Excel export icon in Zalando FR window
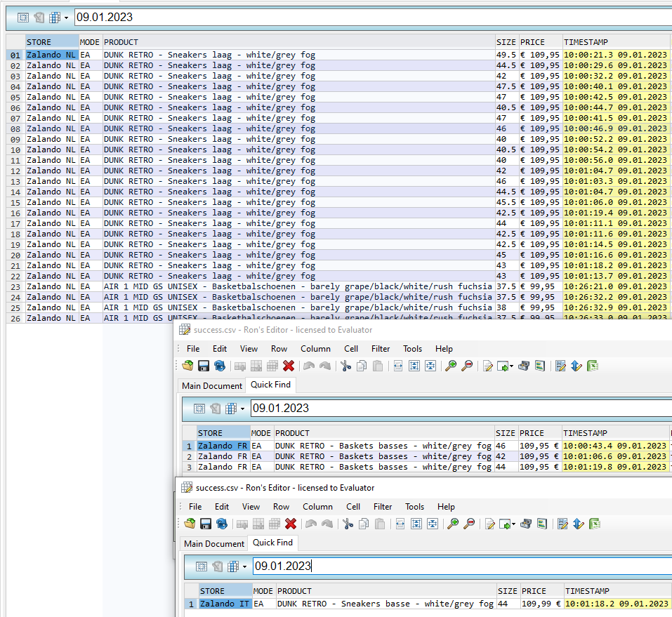This screenshot has width=672, height=617. [x=593, y=366]
